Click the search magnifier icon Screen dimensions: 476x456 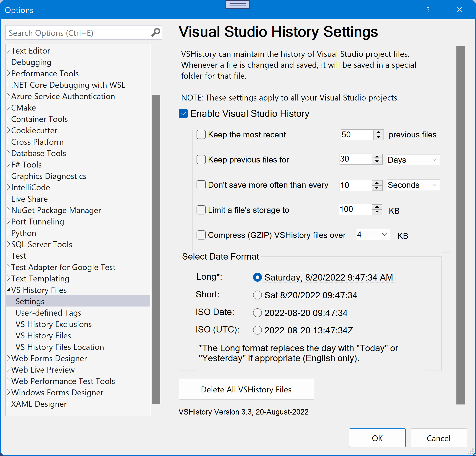(156, 33)
